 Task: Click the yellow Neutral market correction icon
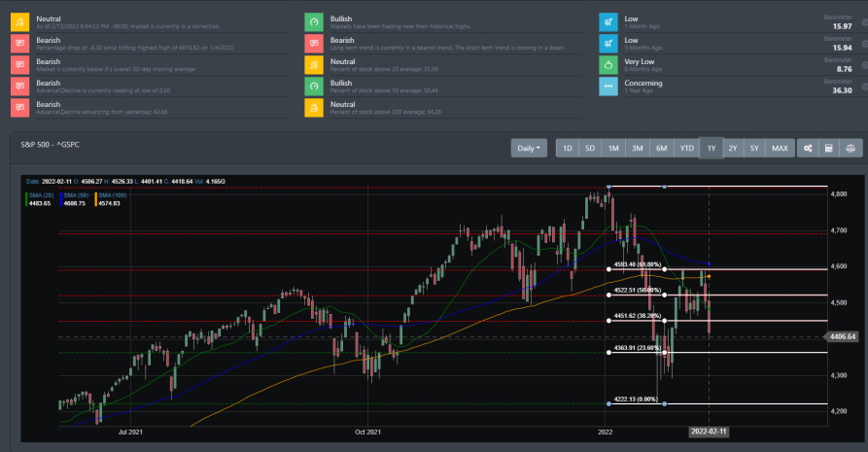(18, 20)
